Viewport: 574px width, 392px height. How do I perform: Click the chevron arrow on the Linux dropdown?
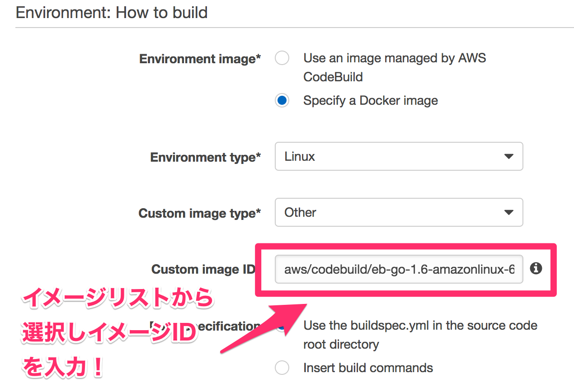510,156
